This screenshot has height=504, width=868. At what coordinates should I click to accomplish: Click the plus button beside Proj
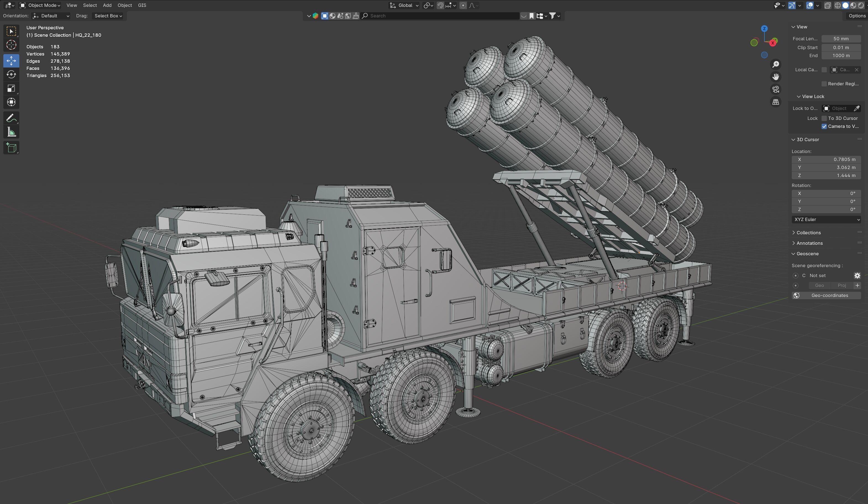point(857,286)
